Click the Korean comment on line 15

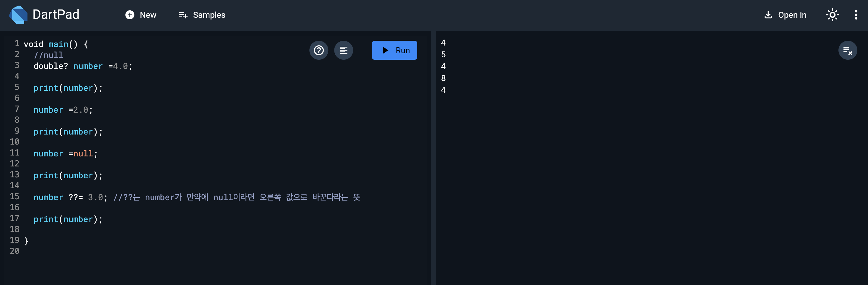237,197
